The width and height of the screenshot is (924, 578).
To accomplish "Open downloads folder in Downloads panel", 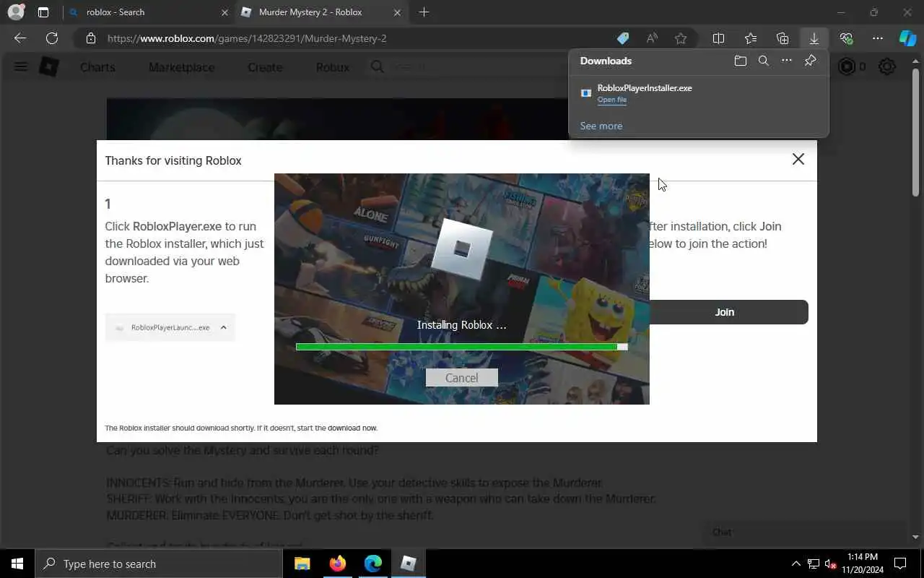I will [741, 61].
